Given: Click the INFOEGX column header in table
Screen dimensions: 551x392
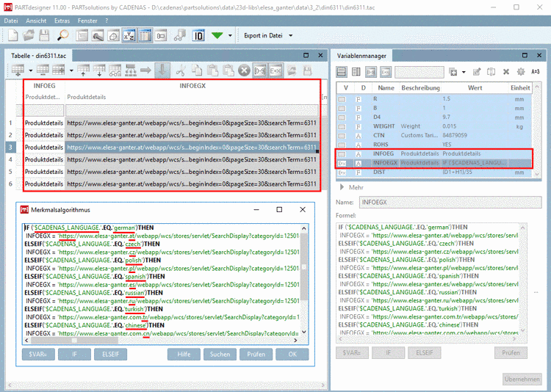Looking at the screenshot, I should (x=192, y=86).
